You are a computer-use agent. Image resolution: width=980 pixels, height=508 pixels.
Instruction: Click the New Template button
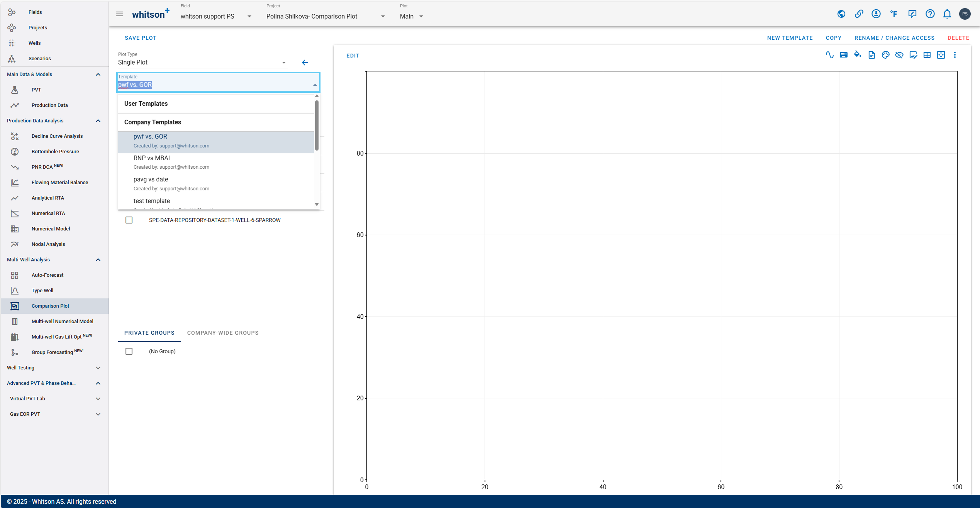coord(790,38)
